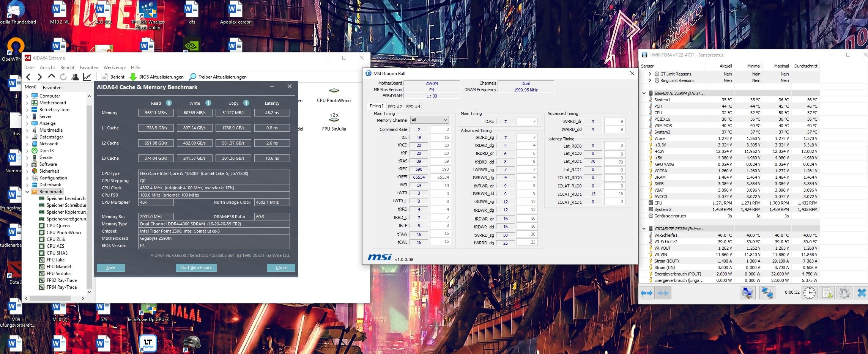Image resolution: width=868 pixels, height=354 pixels.
Task: Open Apoplex cerebri Word document
Action: coord(236,13)
